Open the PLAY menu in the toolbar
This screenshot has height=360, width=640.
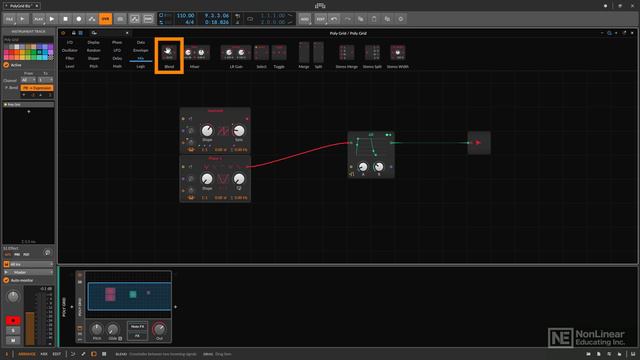[x=38, y=19]
